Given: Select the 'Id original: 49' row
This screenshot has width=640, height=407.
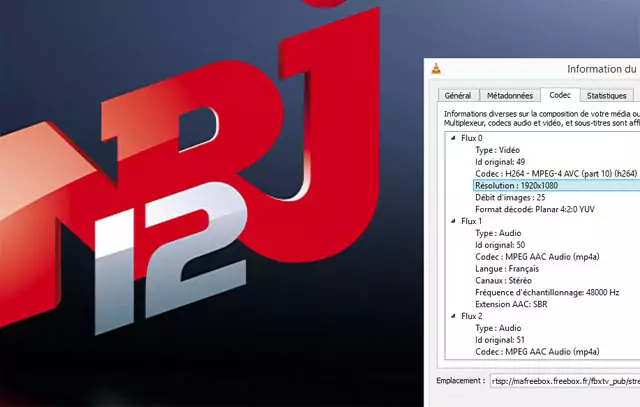Looking at the screenshot, I should pyautogui.click(x=500, y=162).
